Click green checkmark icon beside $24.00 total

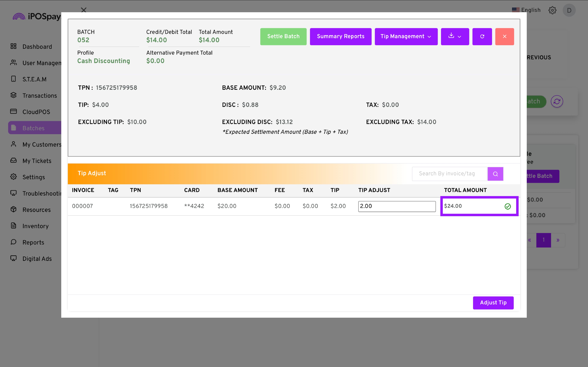coord(508,206)
